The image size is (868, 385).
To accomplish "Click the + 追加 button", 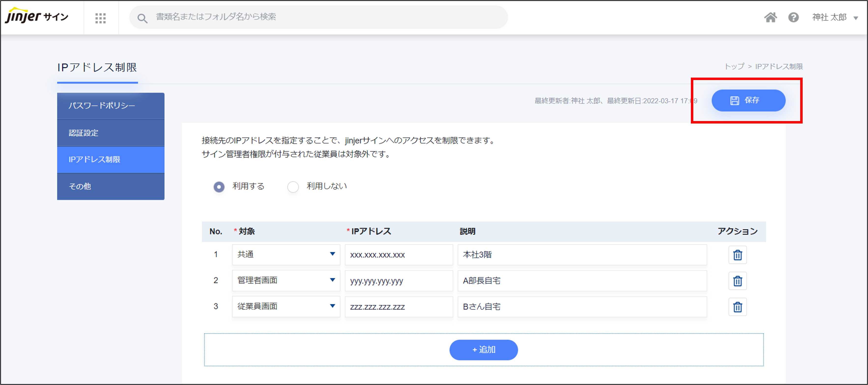I will (483, 350).
